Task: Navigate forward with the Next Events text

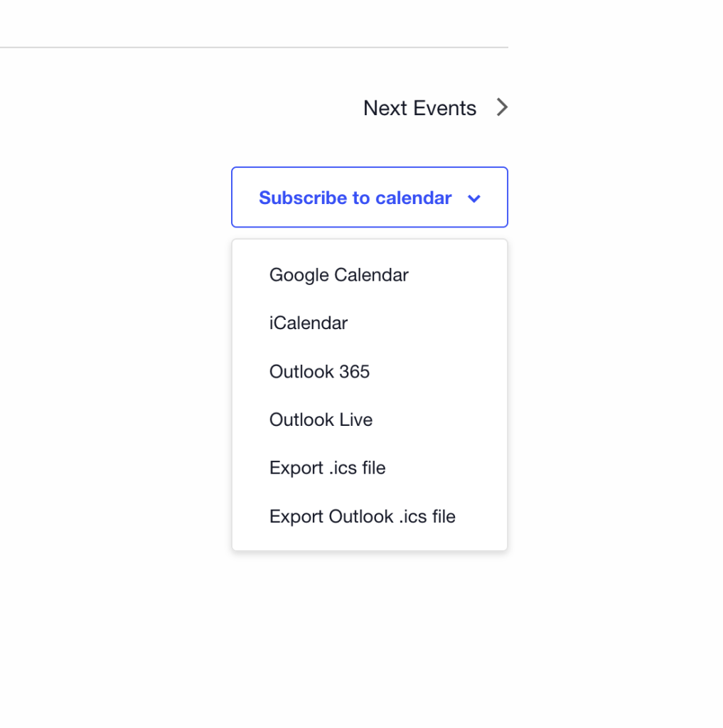Action: click(419, 108)
